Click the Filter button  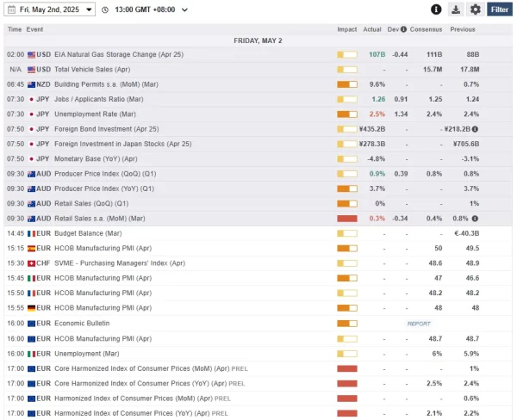point(500,9)
